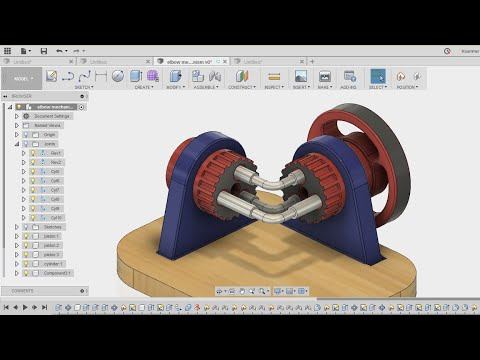Switch to the elbow mechanism document tab

coord(189,62)
